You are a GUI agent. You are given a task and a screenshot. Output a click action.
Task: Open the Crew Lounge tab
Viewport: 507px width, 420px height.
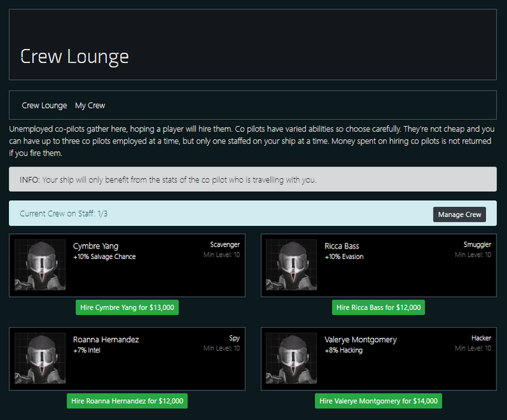click(44, 106)
